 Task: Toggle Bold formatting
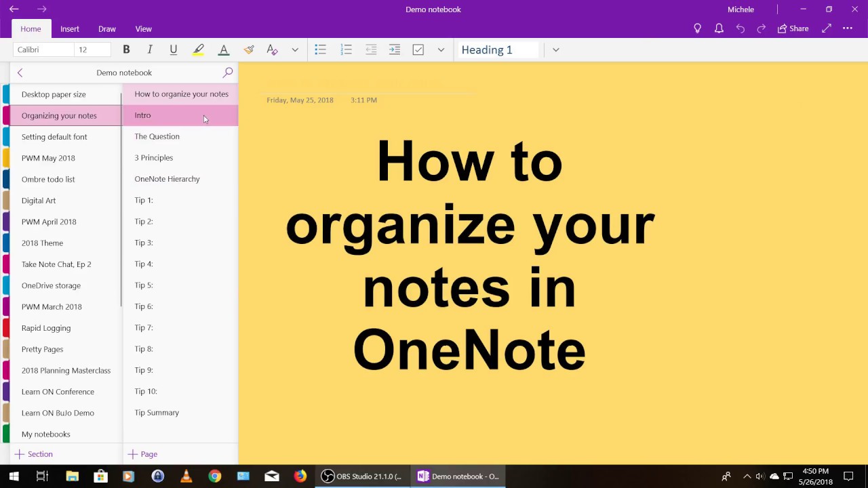(x=126, y=49)
